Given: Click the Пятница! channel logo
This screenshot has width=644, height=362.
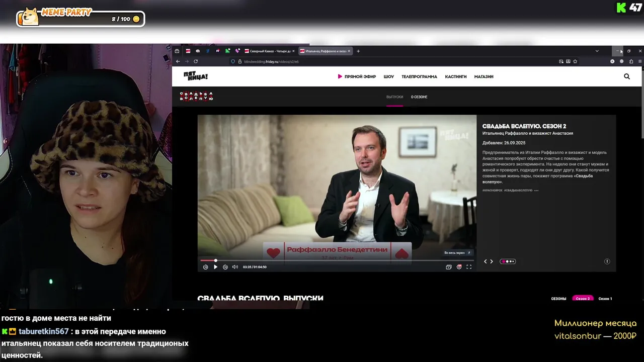Looking at the screenshot, I should pos(196,76).
